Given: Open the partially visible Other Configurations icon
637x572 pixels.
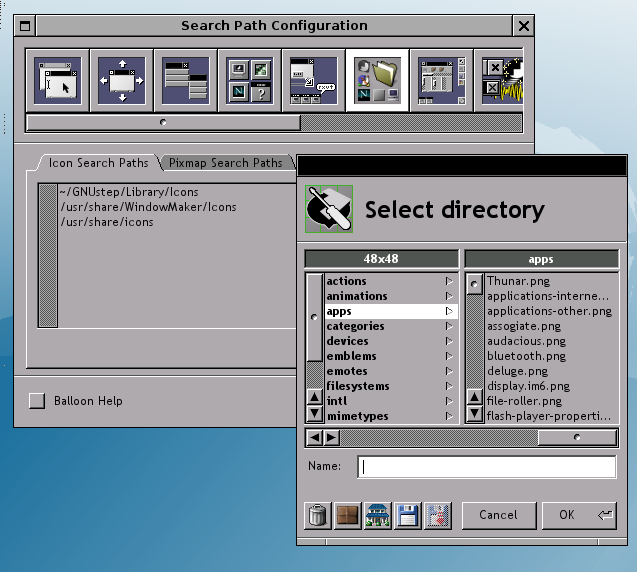Looking at the screenshot, I should 499,80.
